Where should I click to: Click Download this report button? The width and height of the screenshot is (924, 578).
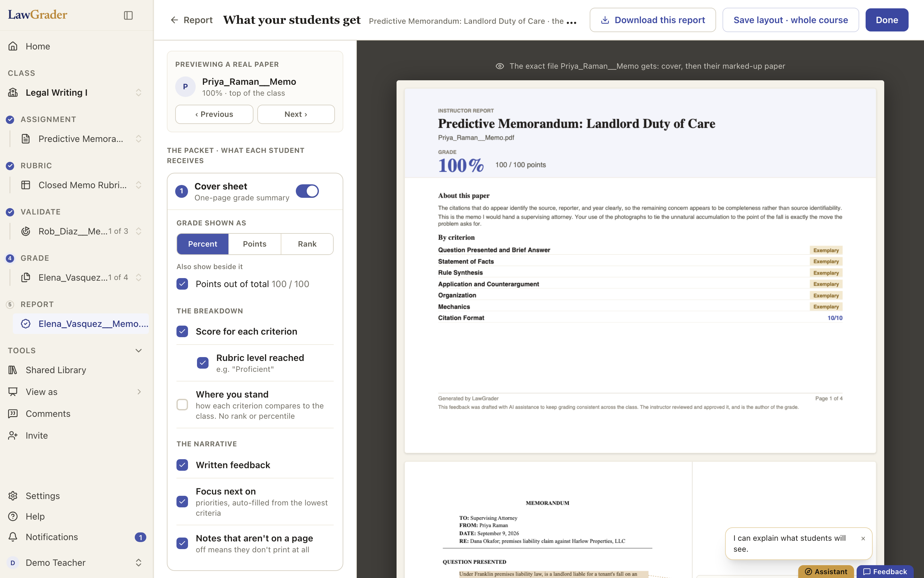pos(653,20)
